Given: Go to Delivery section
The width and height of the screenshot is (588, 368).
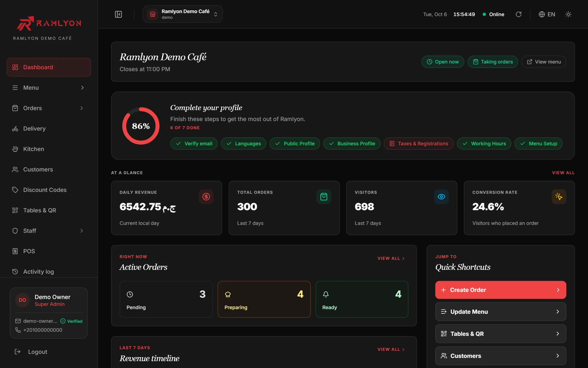Looking at the screenshot, I should click(x=49, y=128).
